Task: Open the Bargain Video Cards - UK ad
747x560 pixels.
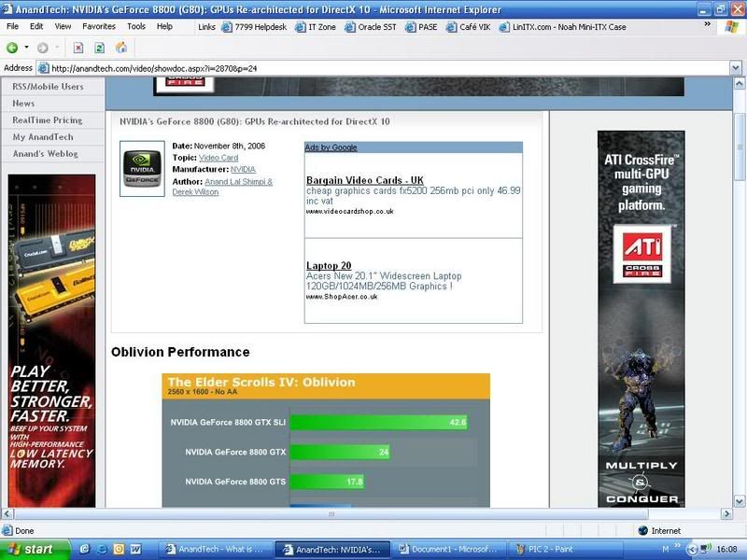Action: tap(365, 180)
